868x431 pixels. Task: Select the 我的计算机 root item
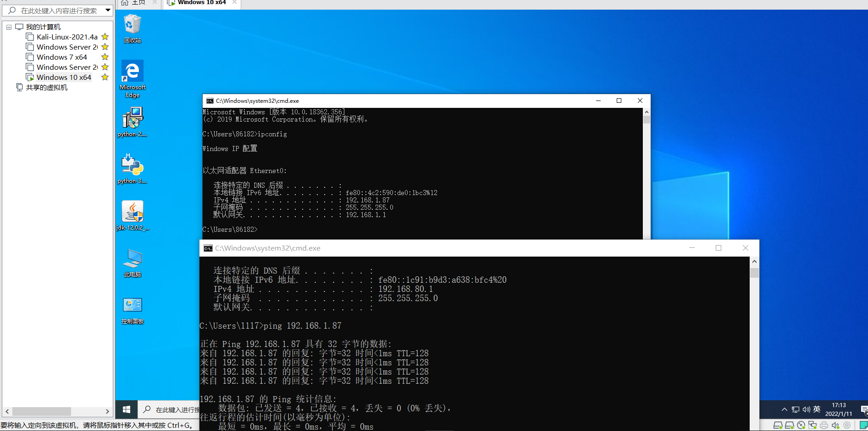(x=43, y=27)
